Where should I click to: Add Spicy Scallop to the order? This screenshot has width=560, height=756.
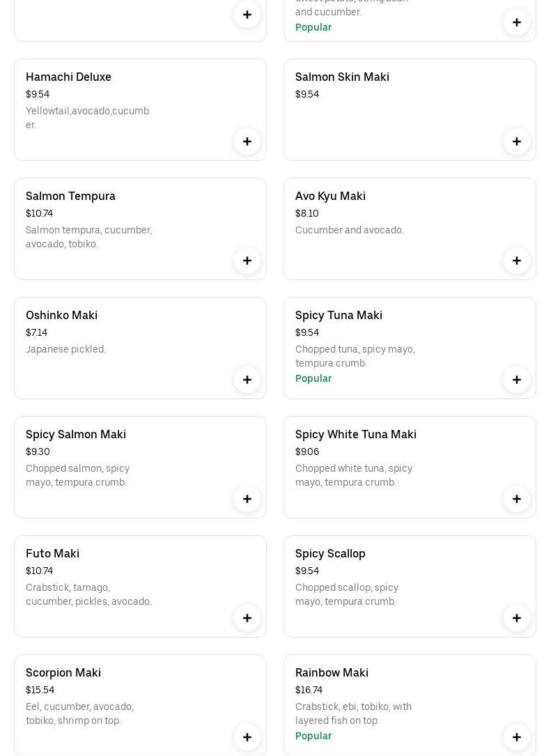click(x=517, y=618)
